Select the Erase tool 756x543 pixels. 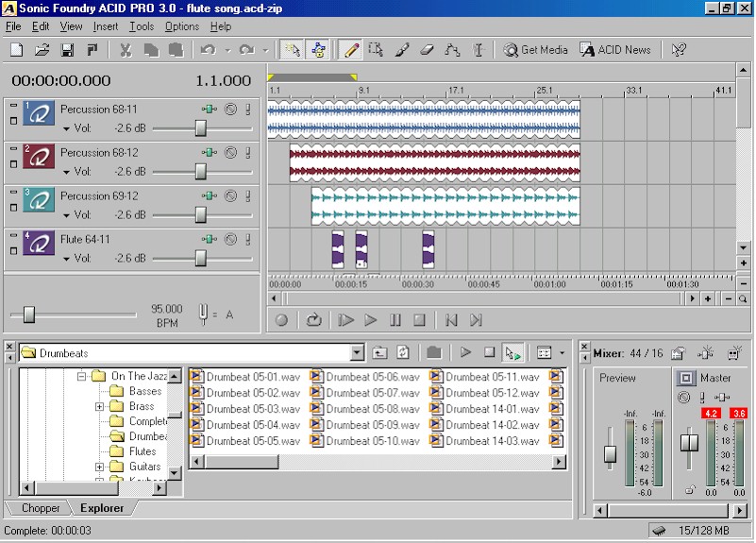coord(427,50)
